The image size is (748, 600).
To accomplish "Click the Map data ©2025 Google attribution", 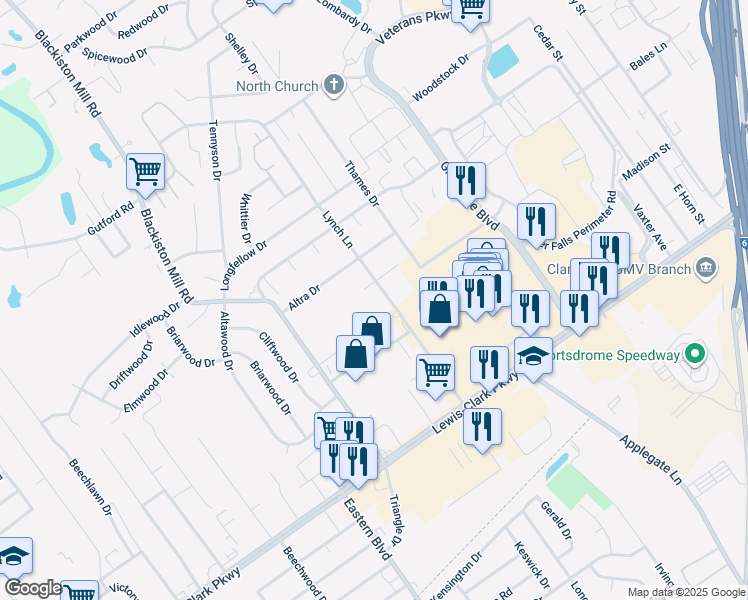I will click(x=686, y=592).
